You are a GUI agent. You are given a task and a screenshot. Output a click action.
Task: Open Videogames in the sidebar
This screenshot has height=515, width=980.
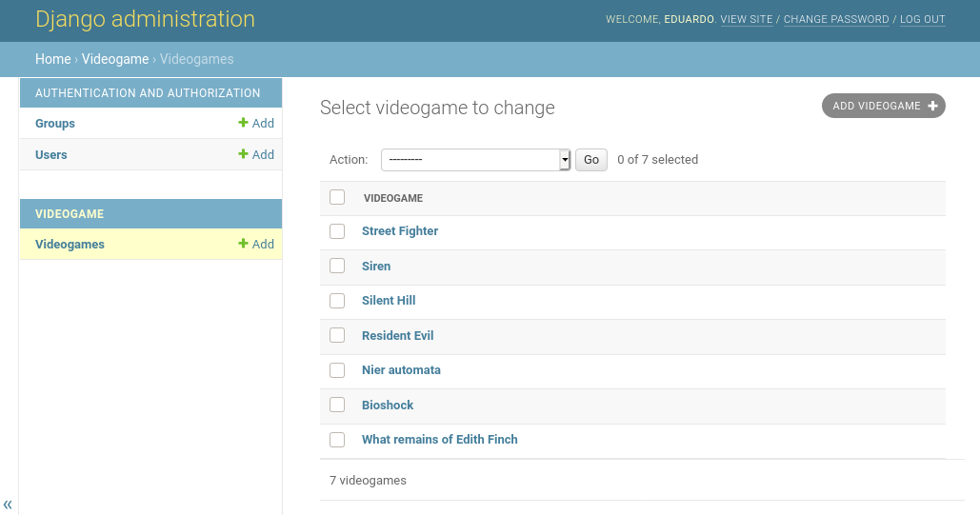coord(70,245)
